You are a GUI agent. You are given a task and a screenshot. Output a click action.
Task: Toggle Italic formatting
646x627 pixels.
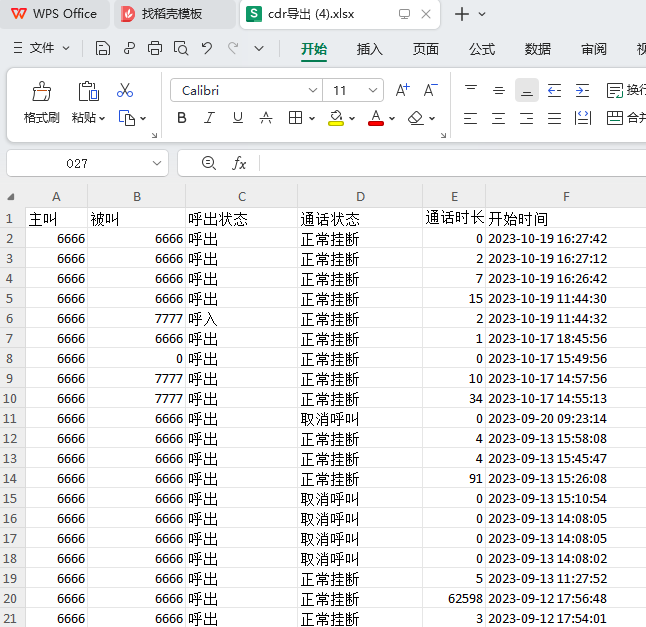[x=209, y=118]
